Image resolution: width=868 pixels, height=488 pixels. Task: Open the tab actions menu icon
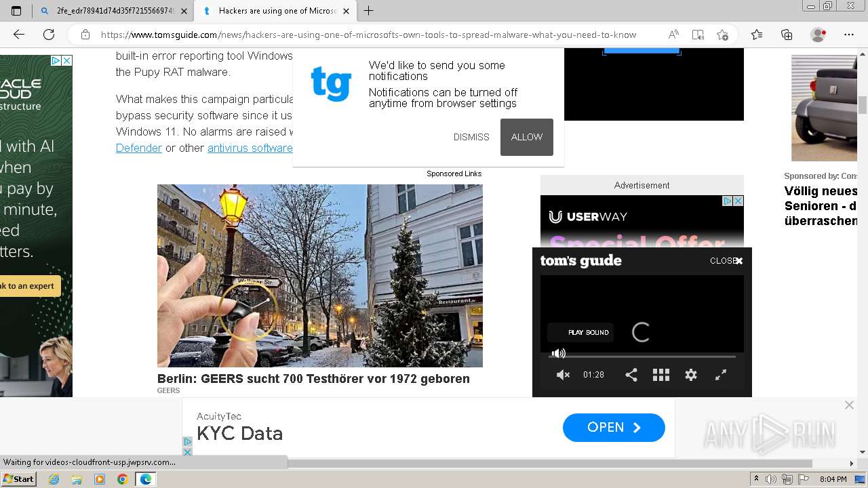click(x=16, y=11)
